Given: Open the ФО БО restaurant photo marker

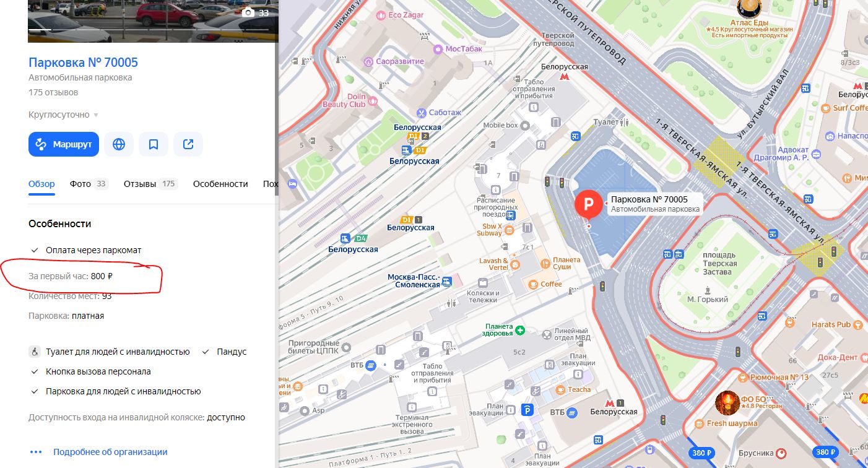Looking at the screenshot, I should pos(727,402).
